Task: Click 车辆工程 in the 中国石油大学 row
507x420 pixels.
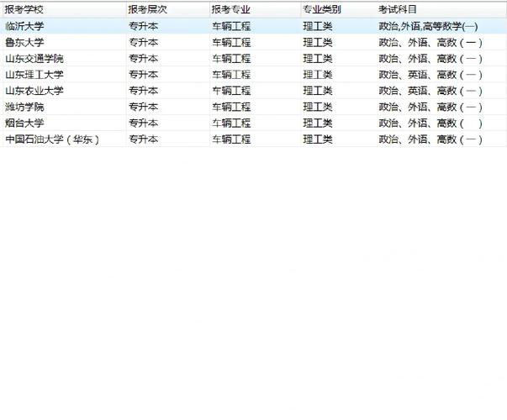Action: click(x=231, y=139)
